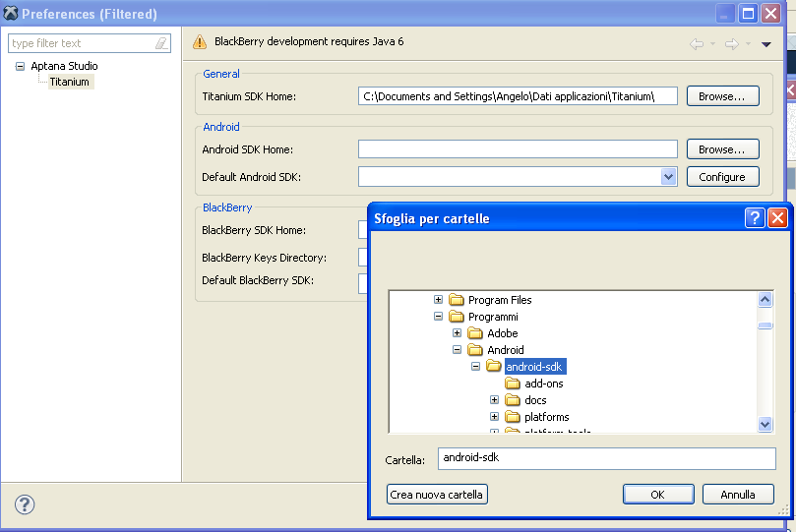Select Titanium in the preferences tree
Screen dimensions: 796x532
[x=69, y=82]
